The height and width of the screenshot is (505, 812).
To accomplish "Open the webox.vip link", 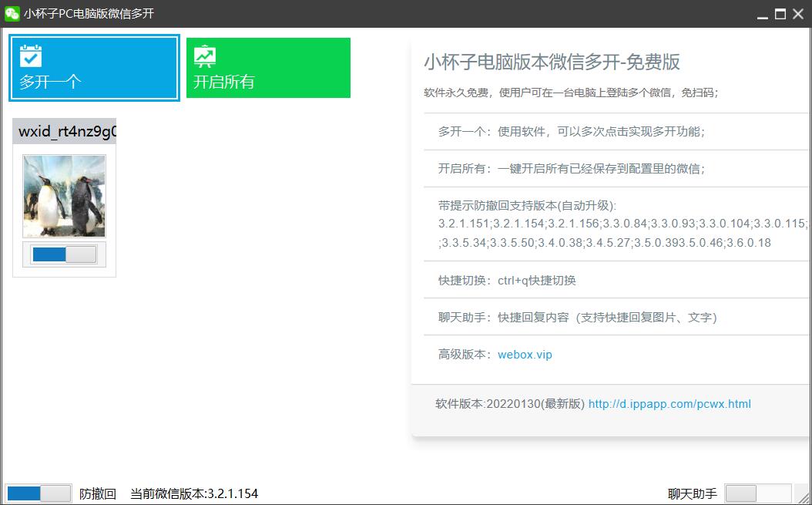I will [x=525, y=355].
